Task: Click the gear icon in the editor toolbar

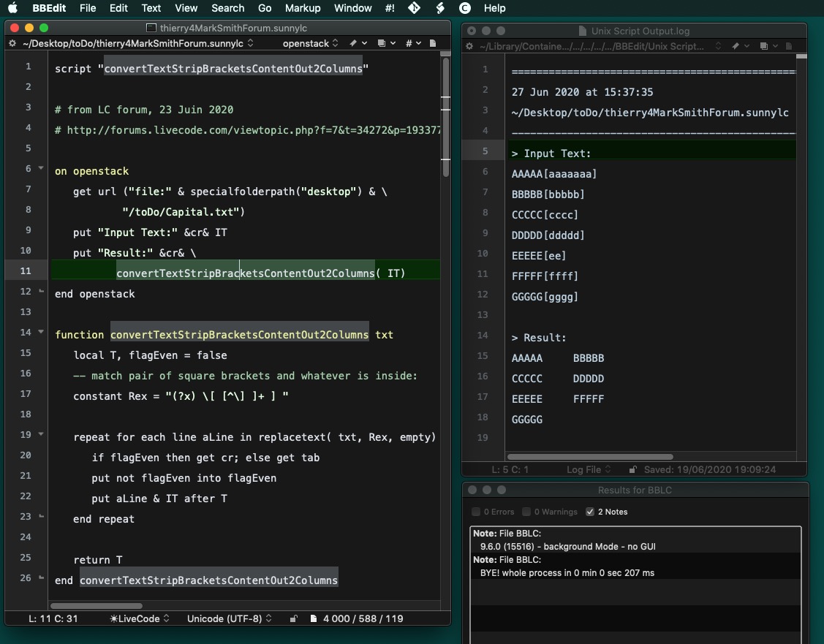Action: 12,44
